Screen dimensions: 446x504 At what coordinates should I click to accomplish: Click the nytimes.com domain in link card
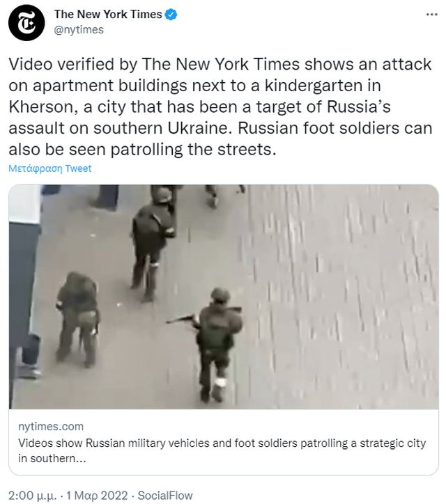[x=51, y=426]
